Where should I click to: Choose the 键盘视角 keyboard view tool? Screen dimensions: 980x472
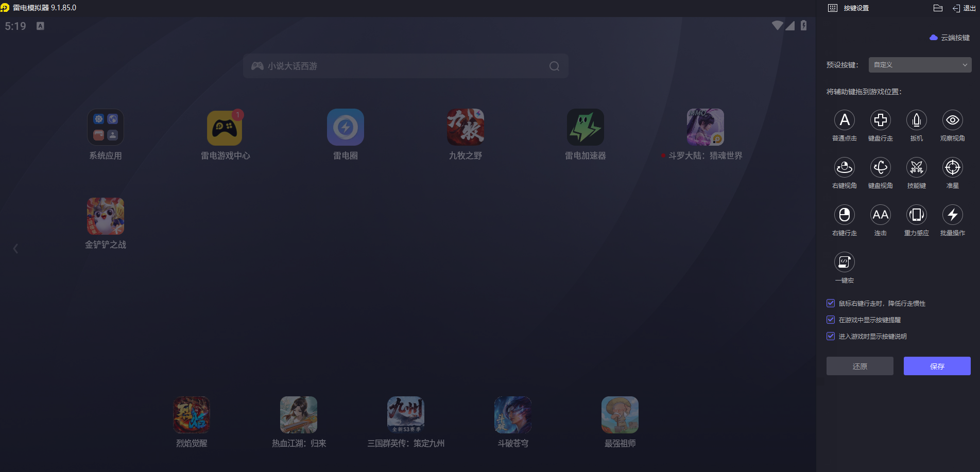881,167
